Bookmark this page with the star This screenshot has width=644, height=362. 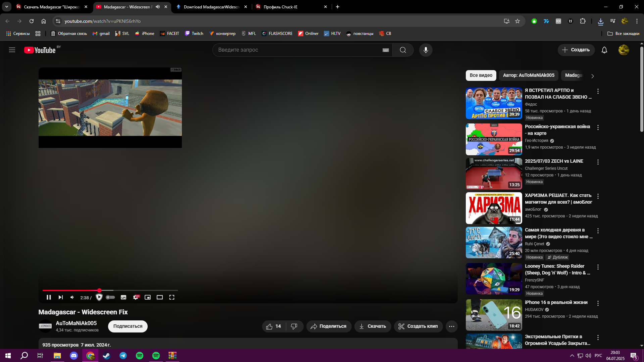517,21
